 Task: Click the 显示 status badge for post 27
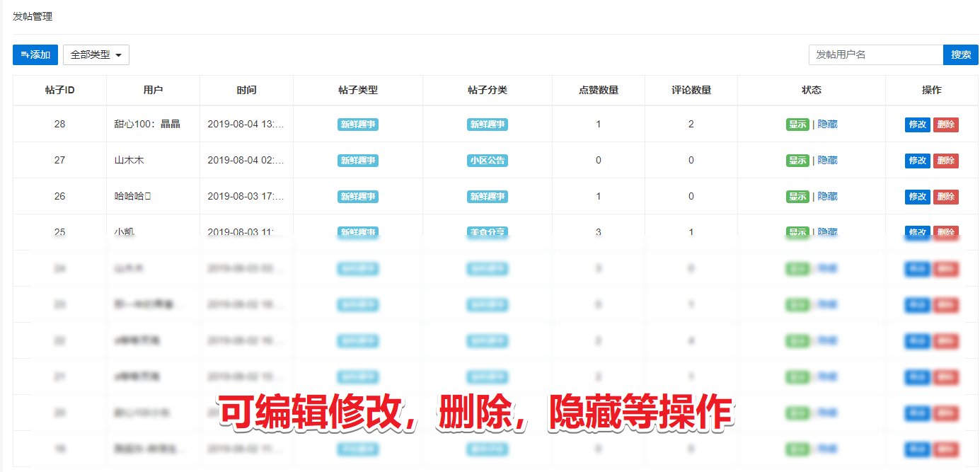click(797, 161)
